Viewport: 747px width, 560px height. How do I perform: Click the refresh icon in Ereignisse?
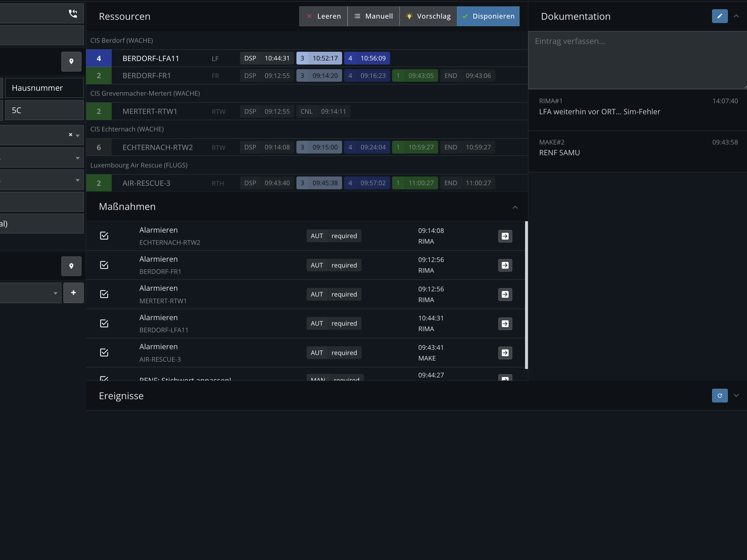[x=720, y=396]
